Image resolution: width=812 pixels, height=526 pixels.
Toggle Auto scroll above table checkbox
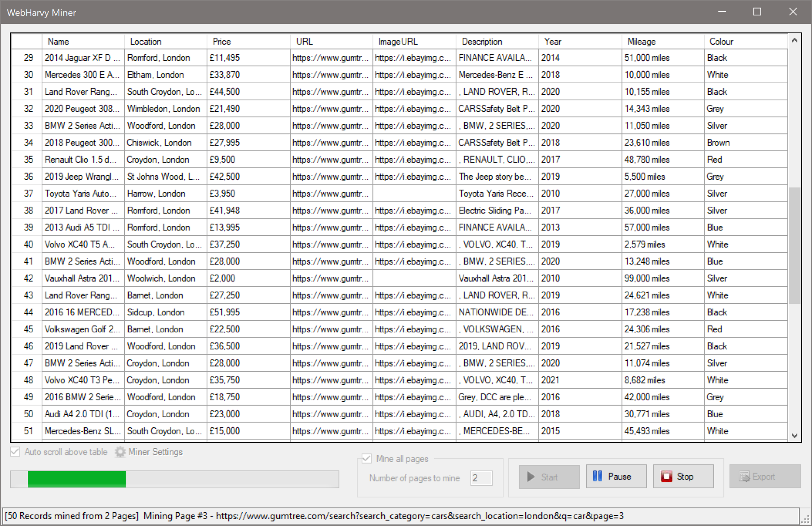15,452
